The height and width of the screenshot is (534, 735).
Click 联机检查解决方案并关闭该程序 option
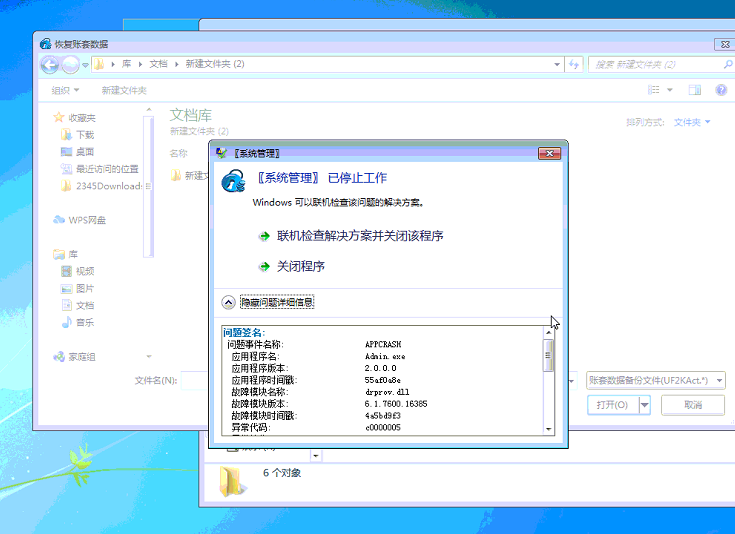click(x=360, y=236)
